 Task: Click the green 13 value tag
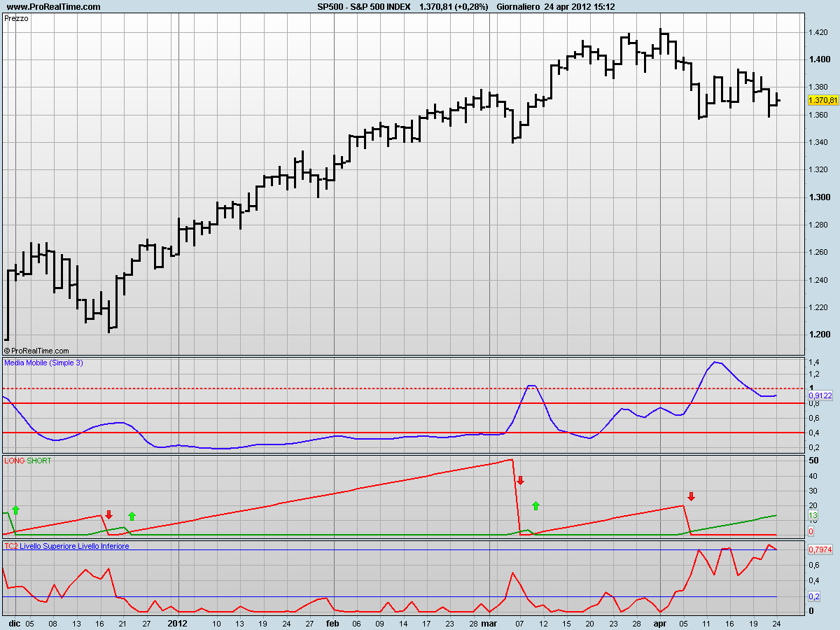point(813,516)
